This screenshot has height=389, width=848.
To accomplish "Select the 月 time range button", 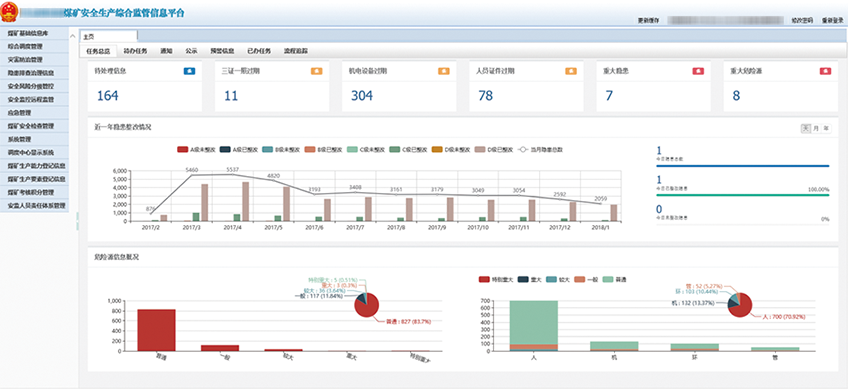I will [816, 128].
